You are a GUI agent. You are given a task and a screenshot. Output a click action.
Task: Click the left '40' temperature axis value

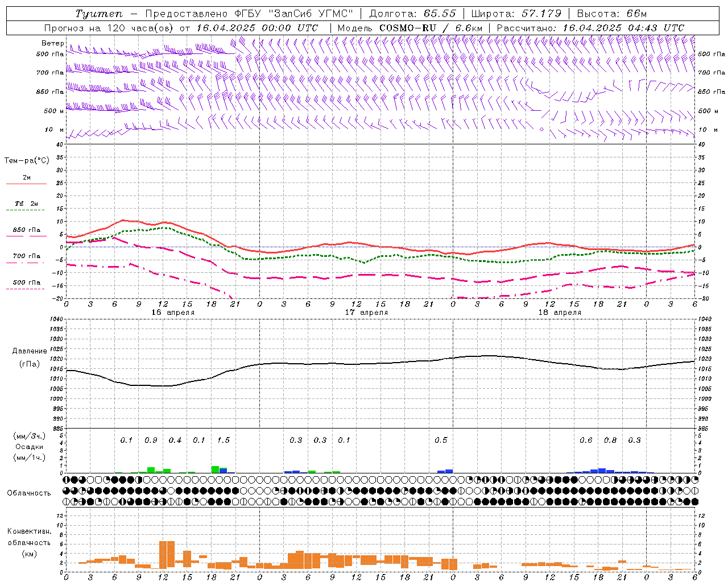pyautogui.click(x=59, y=144)
